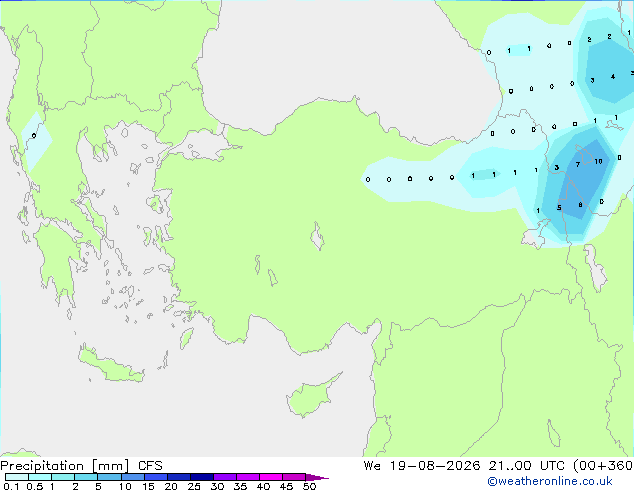
Task: Click legend tick label "35"
Action: click(x=240, y=486)
